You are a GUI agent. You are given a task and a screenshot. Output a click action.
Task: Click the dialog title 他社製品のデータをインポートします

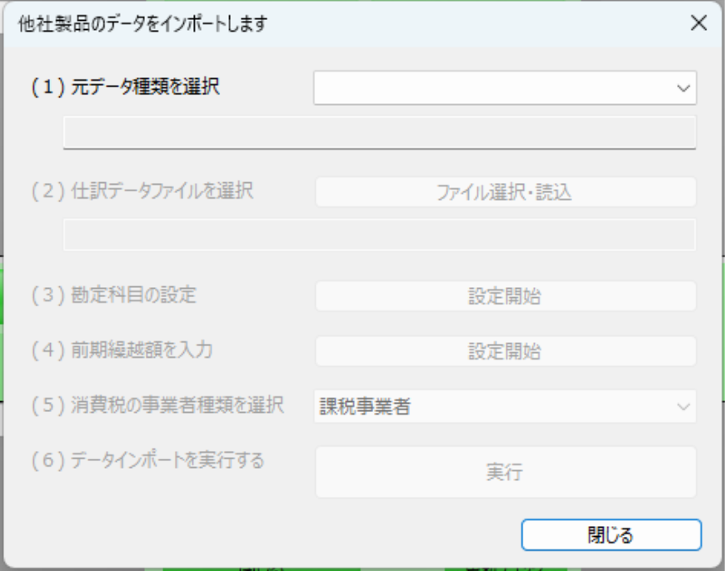(x=142, y=23)
